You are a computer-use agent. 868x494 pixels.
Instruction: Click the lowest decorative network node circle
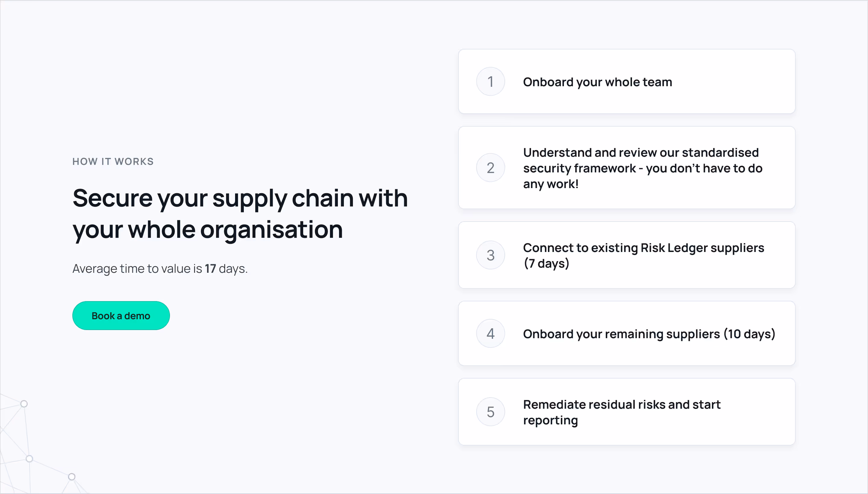[x=71, y=477]
